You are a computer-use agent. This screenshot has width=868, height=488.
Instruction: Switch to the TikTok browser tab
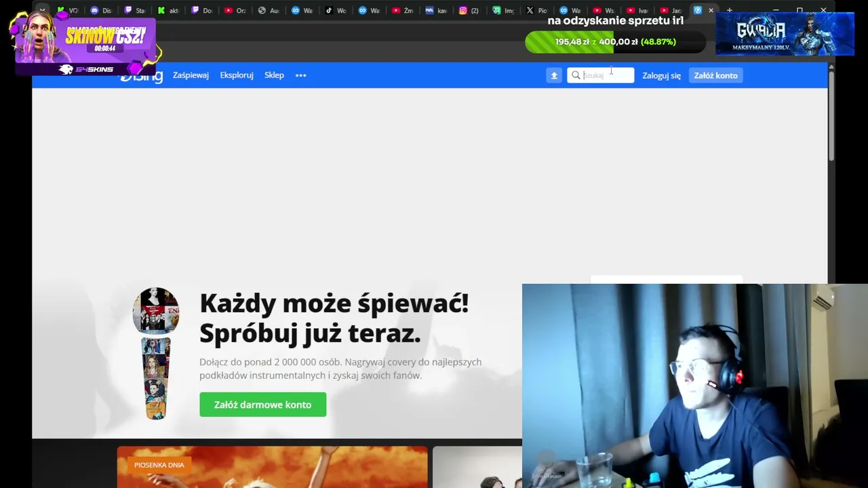[x=336, y=10]
